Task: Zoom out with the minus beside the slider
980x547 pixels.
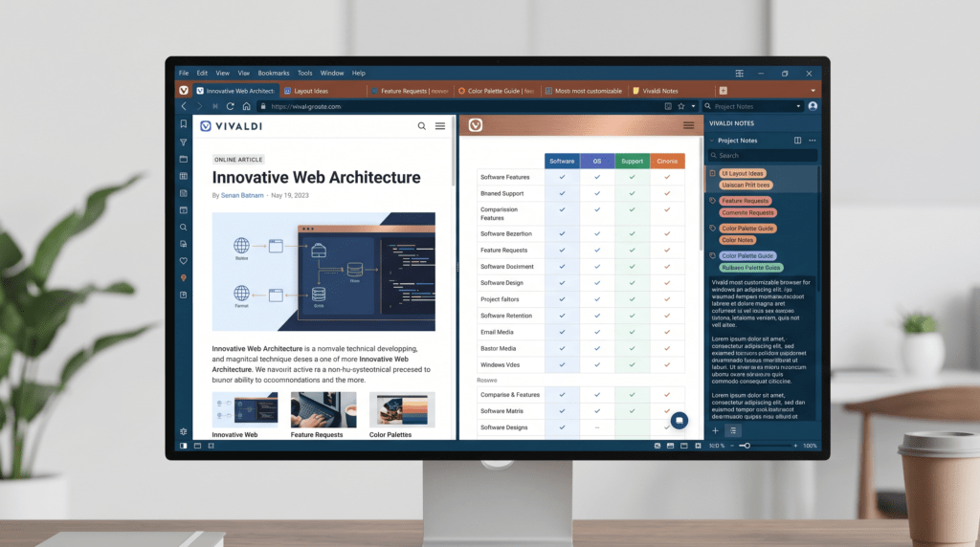Action: [732, 446]
